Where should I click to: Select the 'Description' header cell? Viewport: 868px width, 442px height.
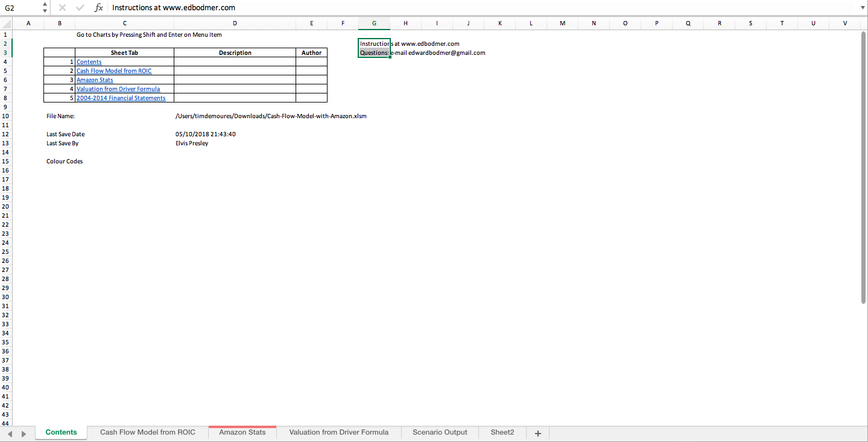point(235,53)
